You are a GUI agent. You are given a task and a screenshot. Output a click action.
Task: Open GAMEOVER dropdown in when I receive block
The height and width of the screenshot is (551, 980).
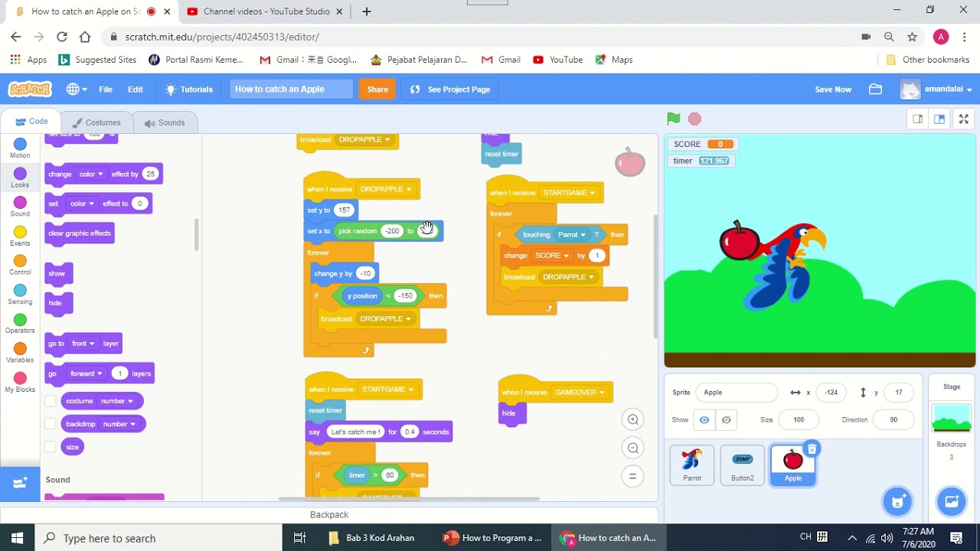point(580,393)
